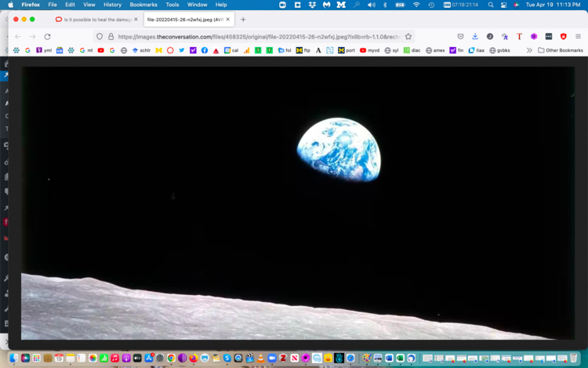Image resolution: width=588 pixels, height=368 pixels.
Task: Go back to previous page
Action: 17,37
